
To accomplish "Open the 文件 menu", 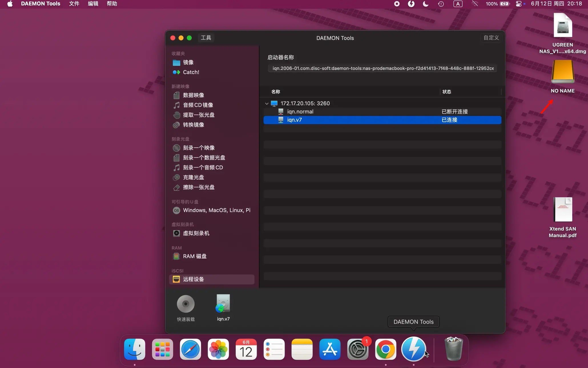I will coord(74,4).
